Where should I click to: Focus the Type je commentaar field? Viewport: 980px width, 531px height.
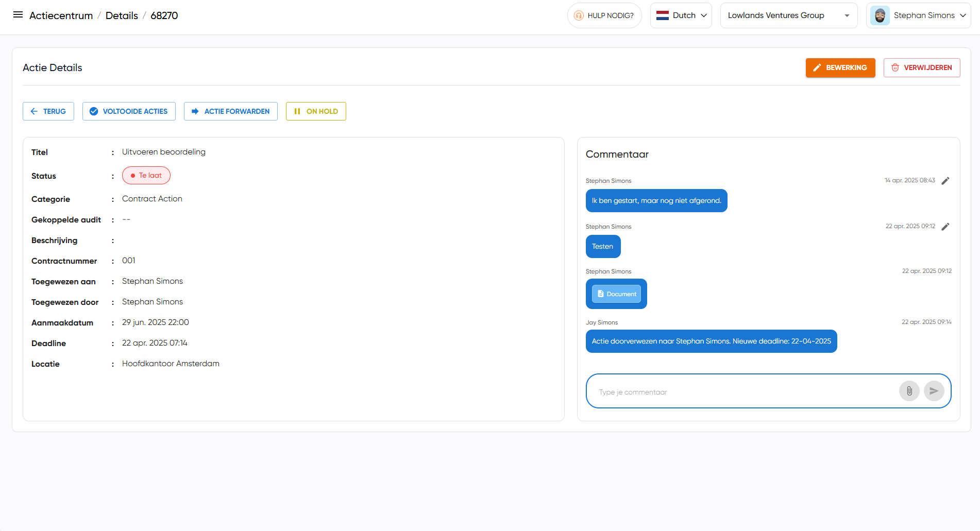(742, 392)
